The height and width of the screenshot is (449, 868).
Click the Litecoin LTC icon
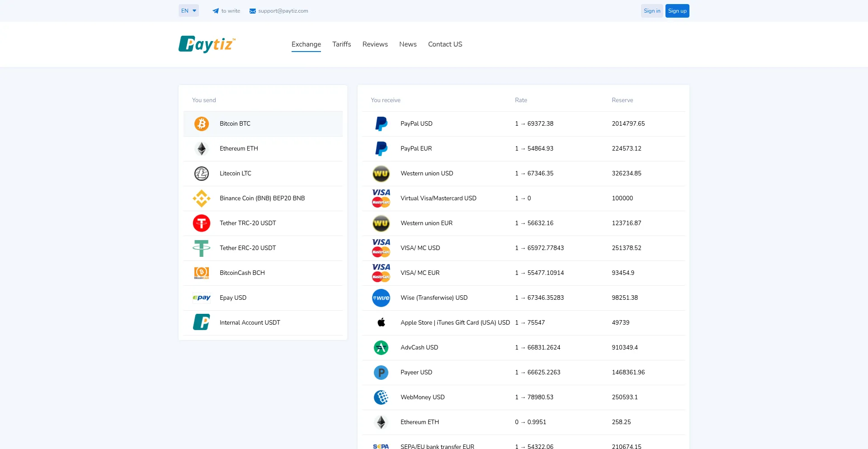pos(202,174)
